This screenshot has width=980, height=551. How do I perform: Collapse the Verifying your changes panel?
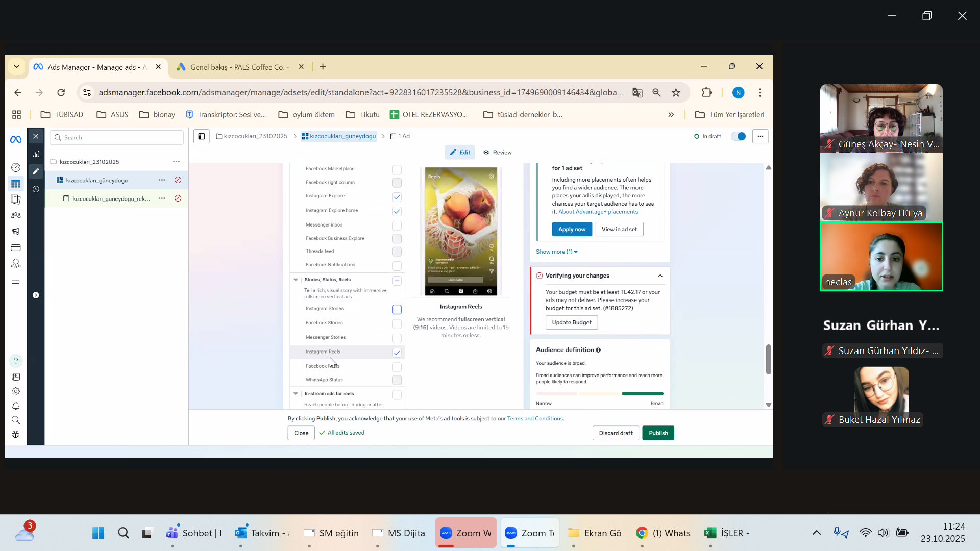point(660,275)
